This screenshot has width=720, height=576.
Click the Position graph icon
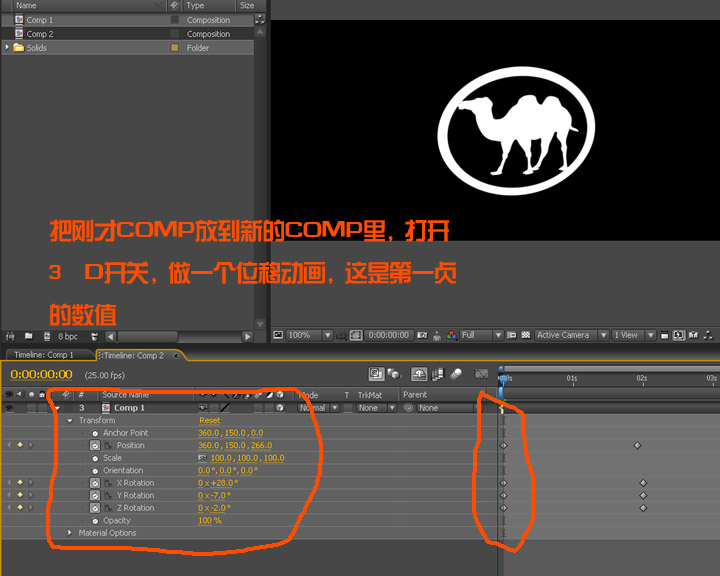click(x=108, y=445)
